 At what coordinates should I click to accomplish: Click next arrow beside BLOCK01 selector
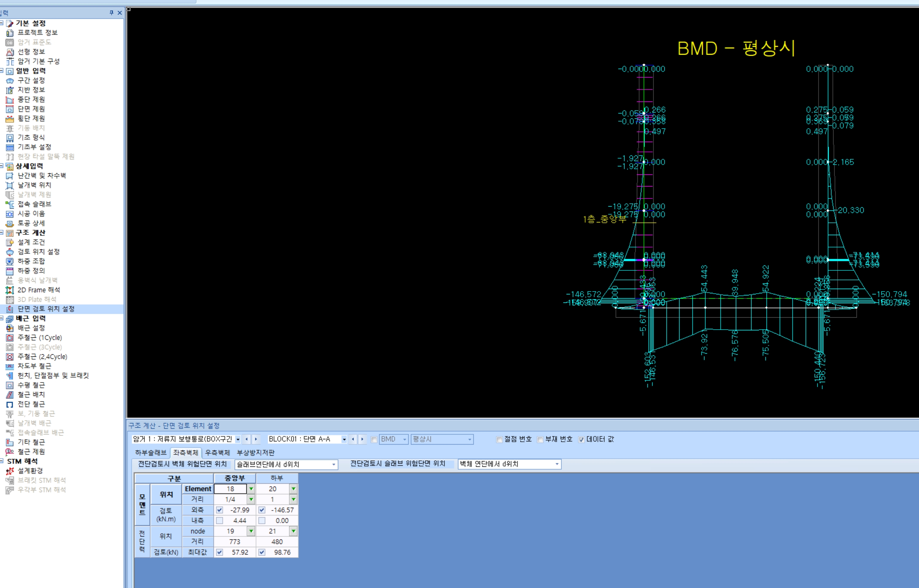[363, 440]
